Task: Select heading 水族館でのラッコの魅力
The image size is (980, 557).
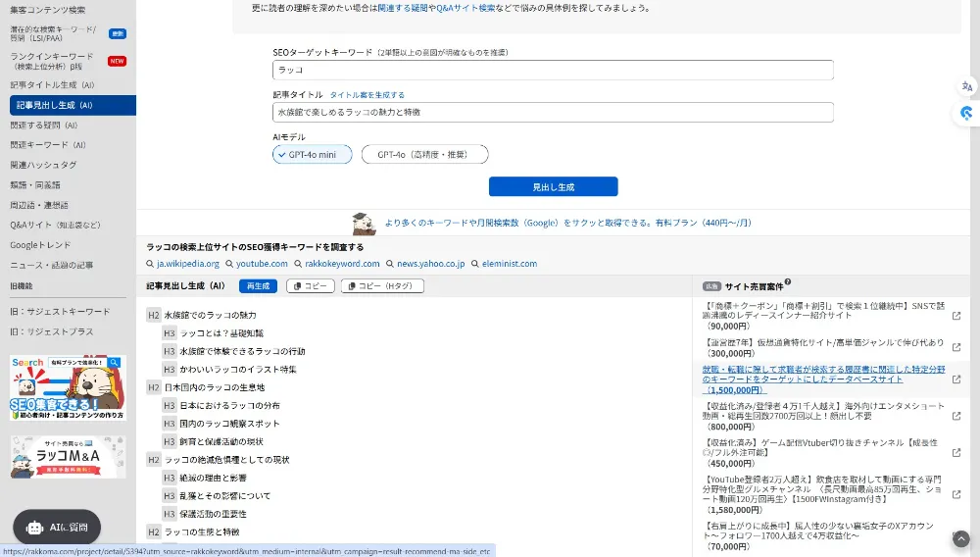Action: click(210, 315)
